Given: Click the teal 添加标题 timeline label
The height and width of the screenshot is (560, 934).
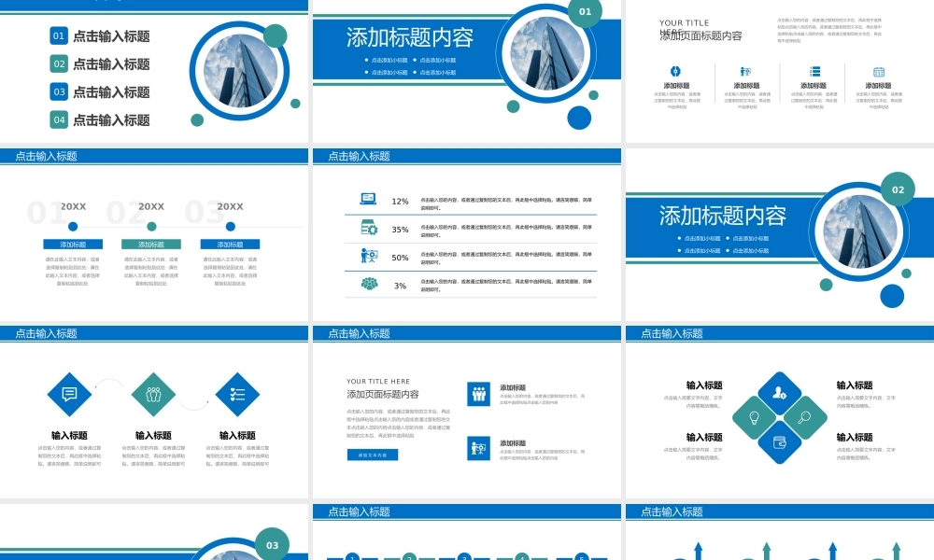Looking at the screenshot, I should tap(151, 245).
